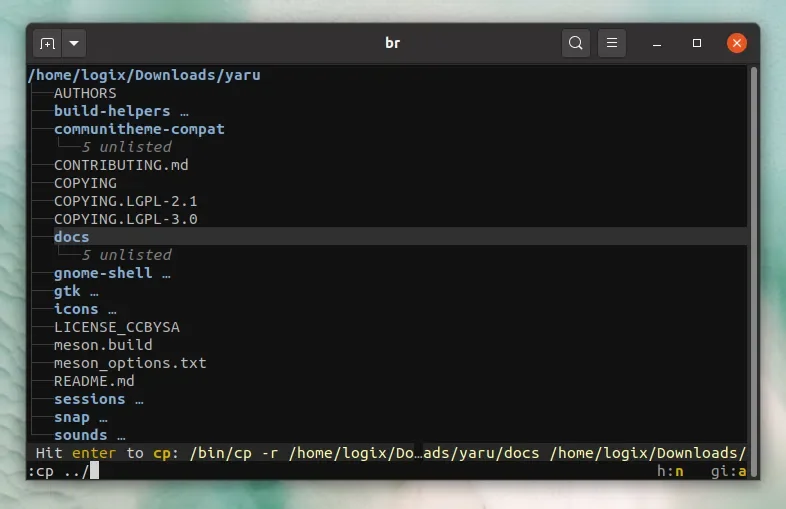
Task: Maximize the terminal window
Action: click(697, 44)
